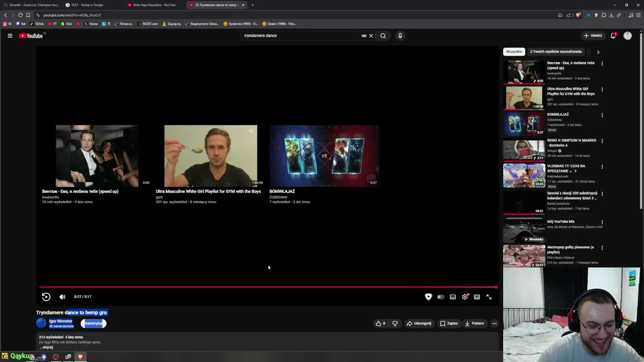Reload the page
Image resolution: width=644 pixels, height=362 pixels.
coord(20,15)
